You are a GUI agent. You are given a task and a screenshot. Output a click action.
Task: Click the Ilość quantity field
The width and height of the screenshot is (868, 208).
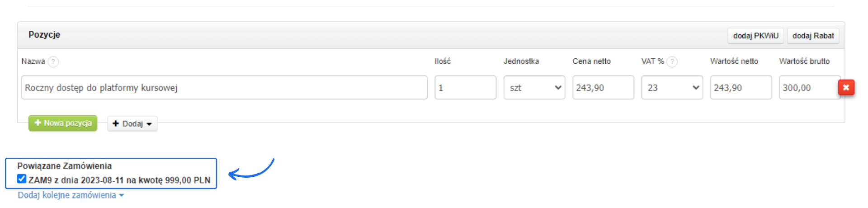(465, 88)
